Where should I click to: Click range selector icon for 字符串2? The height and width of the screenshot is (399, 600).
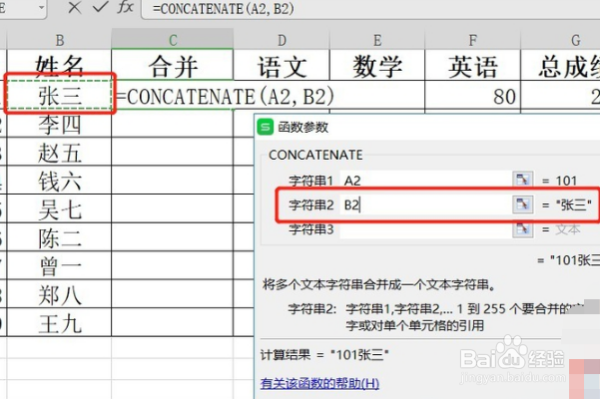click(x=522, y=205)
